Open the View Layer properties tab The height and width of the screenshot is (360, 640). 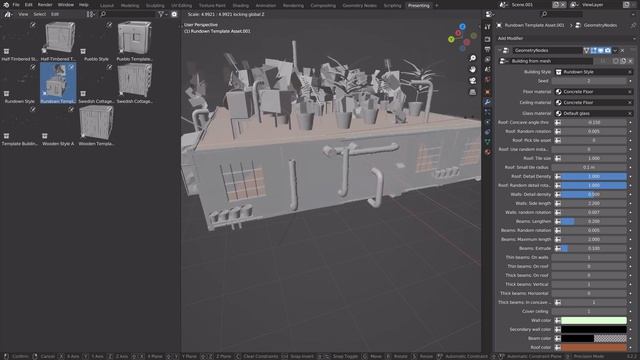[x=487, y=60]
